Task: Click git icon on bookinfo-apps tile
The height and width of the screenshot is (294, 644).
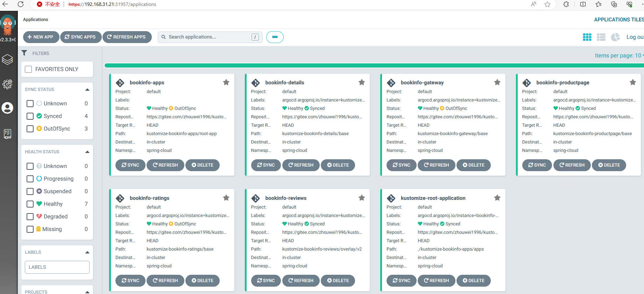Action: 120,83
